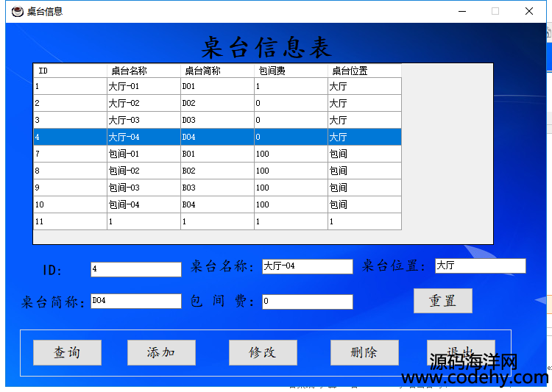Click the 桌台名称 column header
Screen dimensions: 552x392
[x=144, y=71]
